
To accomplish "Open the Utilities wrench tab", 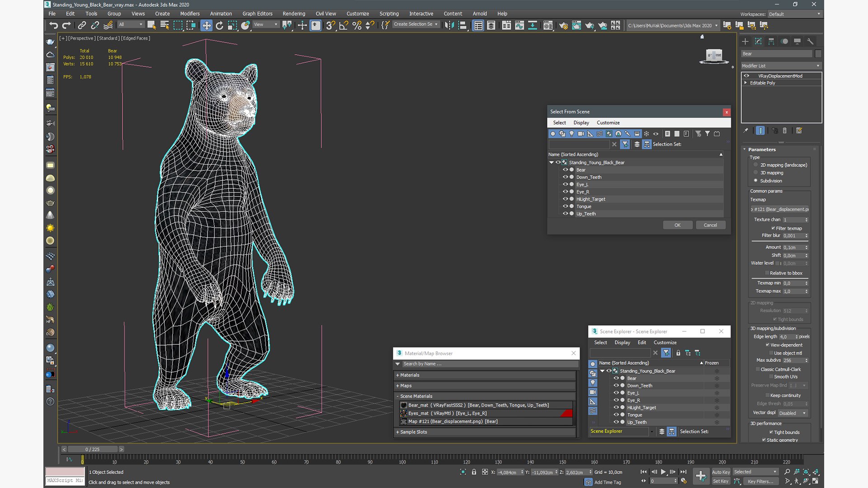I will [810, 41].
